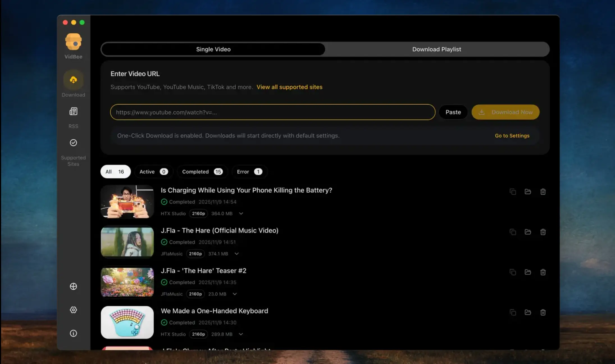Click the One-Handed Keyboard thumbnail
615x364 pixels.
pyautogui.click(x=127, y=322)
